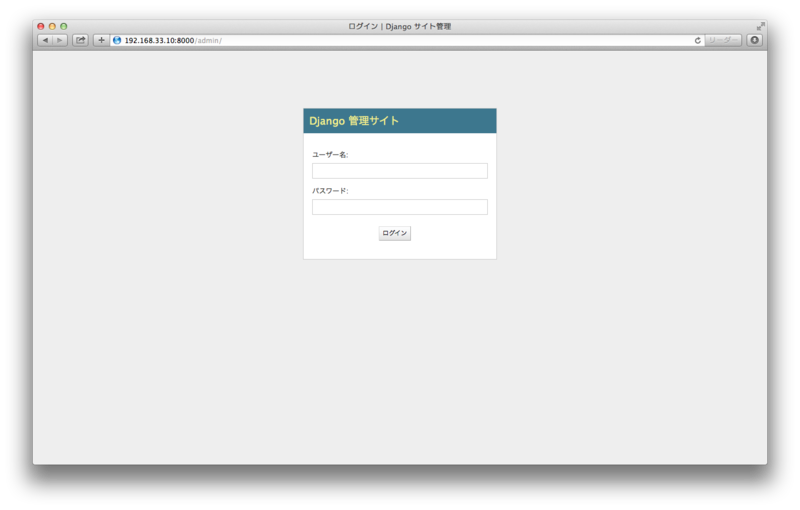This screenshot has width=800, height=510.
Task: Click the パスワード: label
Action: (x=330, y=191)
